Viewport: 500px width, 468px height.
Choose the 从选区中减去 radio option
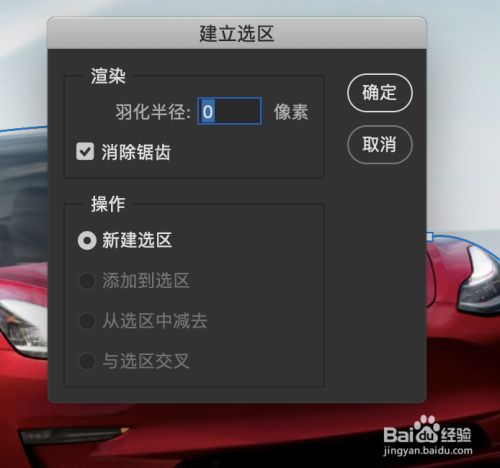tap(87, 321)
